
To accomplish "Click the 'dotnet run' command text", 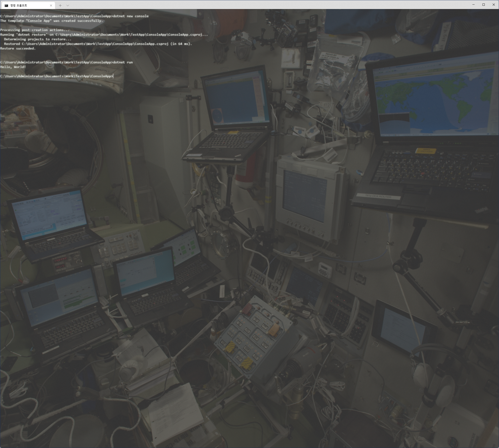I will pyautogui.click(x=122, y=62).
